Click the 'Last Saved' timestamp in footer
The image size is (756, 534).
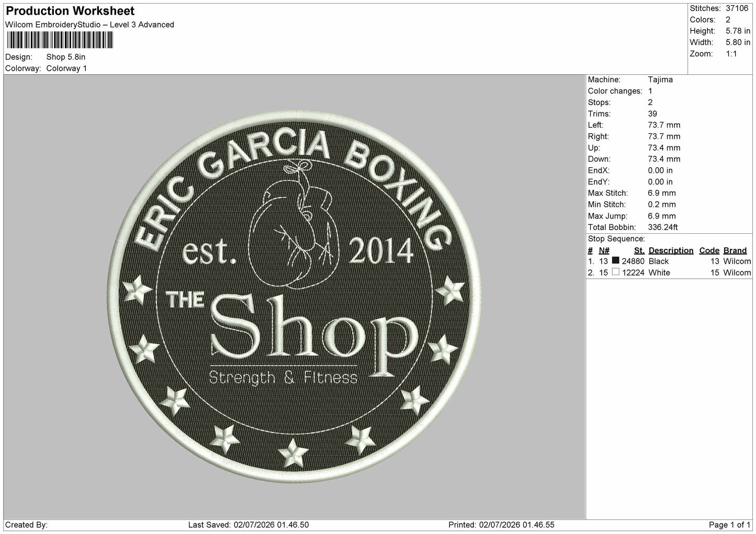248,525
